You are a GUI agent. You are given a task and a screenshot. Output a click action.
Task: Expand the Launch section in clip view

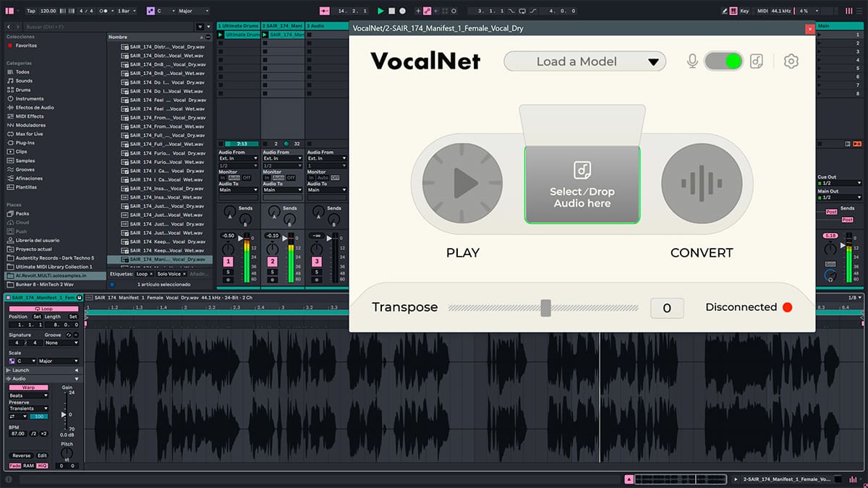(x=77, y=370)
